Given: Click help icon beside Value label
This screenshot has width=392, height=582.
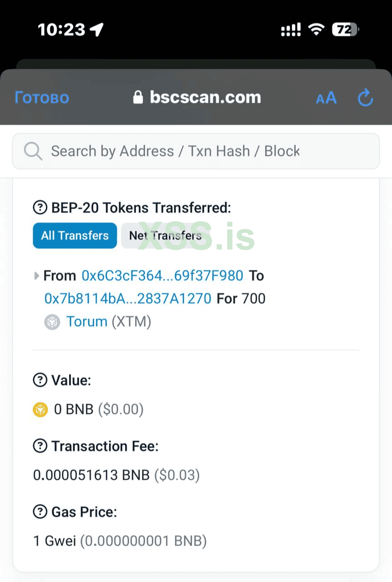Looking at the screenshot, I should click(x=40, y=380).
